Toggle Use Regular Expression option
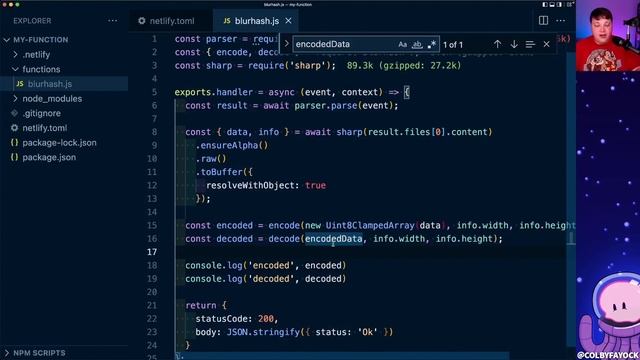640x360 pixels. click(431, 44)
